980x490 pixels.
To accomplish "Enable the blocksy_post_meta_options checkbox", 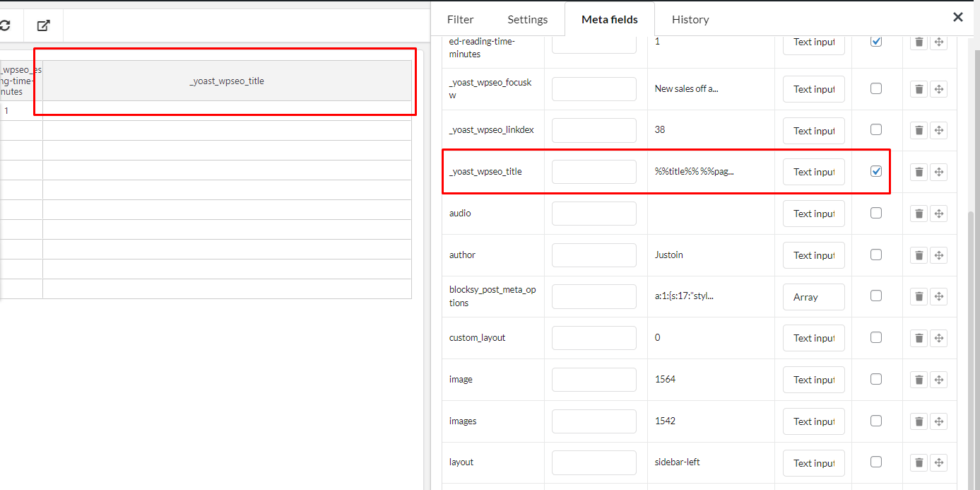I will click(876, 296).
